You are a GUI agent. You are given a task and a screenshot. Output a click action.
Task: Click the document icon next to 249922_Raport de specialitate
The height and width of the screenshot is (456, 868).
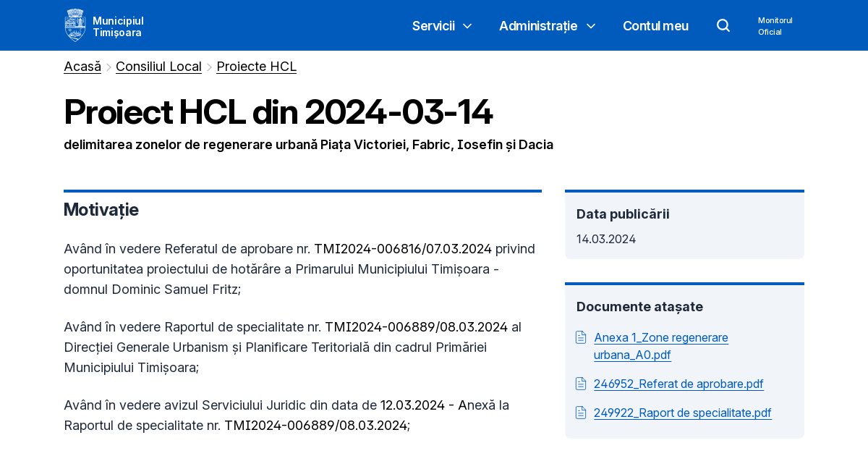click(x=581, y=413)
